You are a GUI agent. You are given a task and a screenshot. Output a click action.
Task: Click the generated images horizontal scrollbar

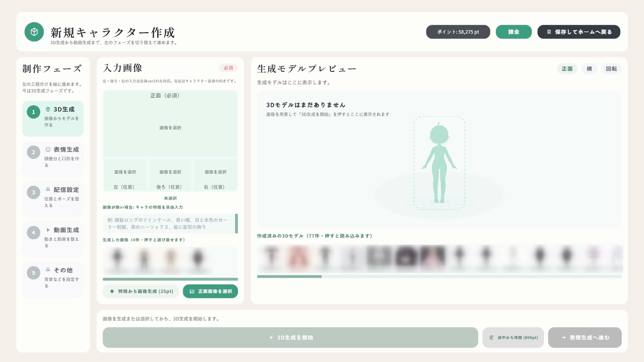(170, 279)
